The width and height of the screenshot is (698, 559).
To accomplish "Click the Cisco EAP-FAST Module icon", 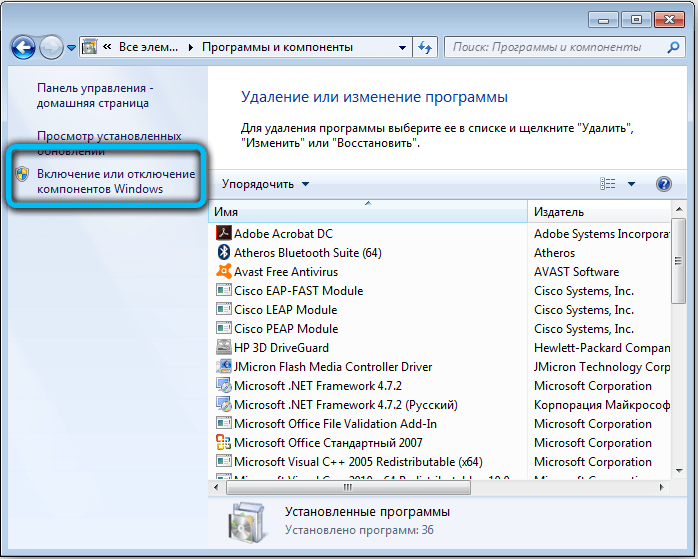I will (223, 290).
